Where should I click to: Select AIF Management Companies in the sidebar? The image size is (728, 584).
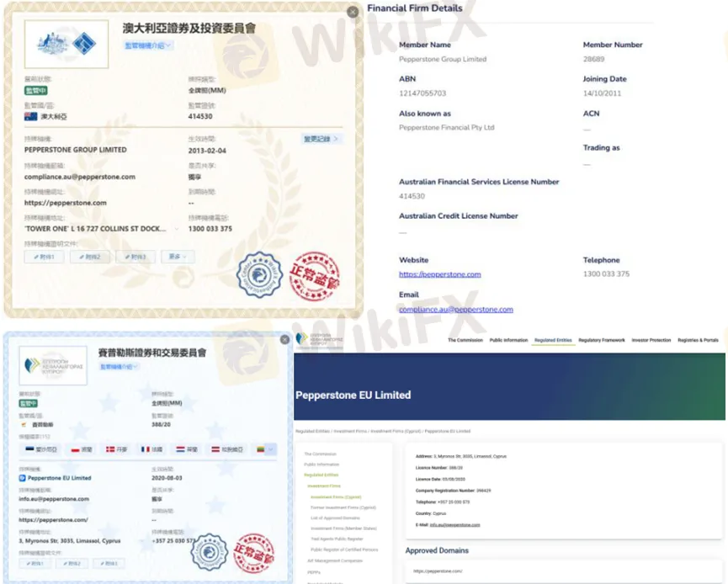(x=335, y=560)
